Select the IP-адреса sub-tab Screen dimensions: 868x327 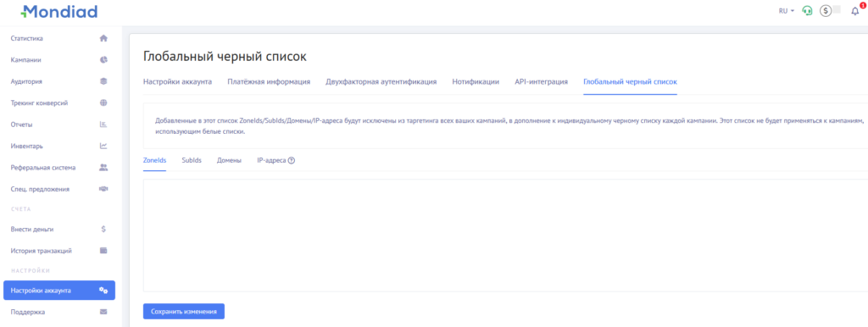point(271,160)
